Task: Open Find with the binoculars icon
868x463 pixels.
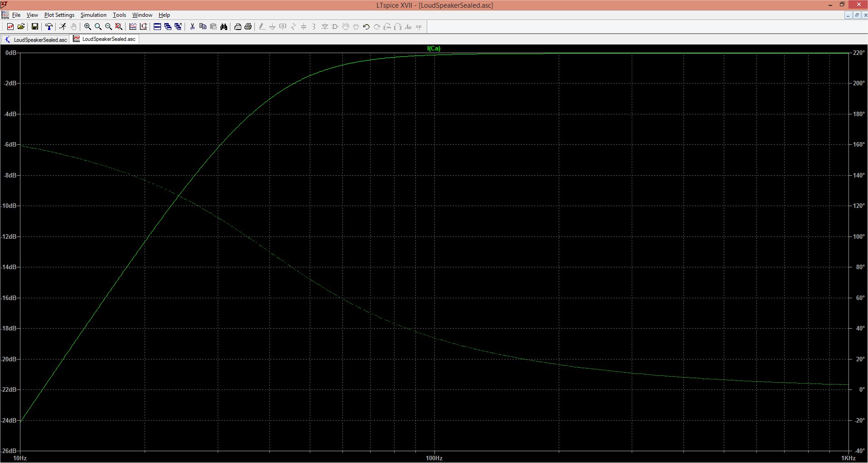Action: pyautogui.click(x=224, y=27)
